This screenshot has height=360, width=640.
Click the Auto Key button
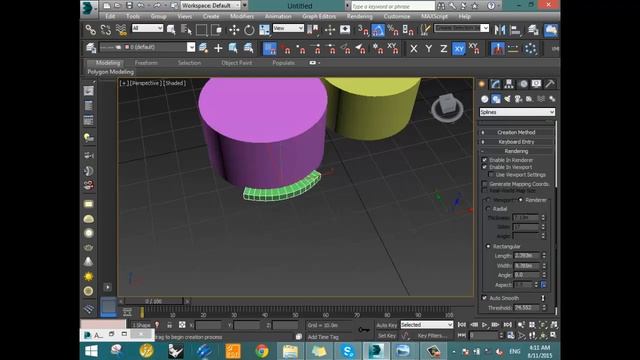tap(387, 325)
